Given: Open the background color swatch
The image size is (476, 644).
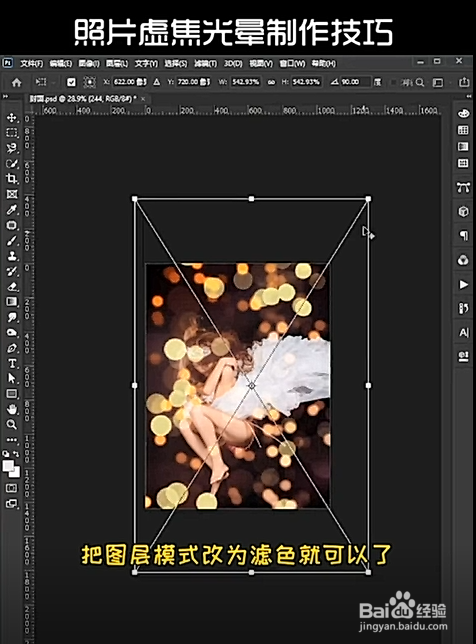Looking at the screenshot, I should click(16, 473).
